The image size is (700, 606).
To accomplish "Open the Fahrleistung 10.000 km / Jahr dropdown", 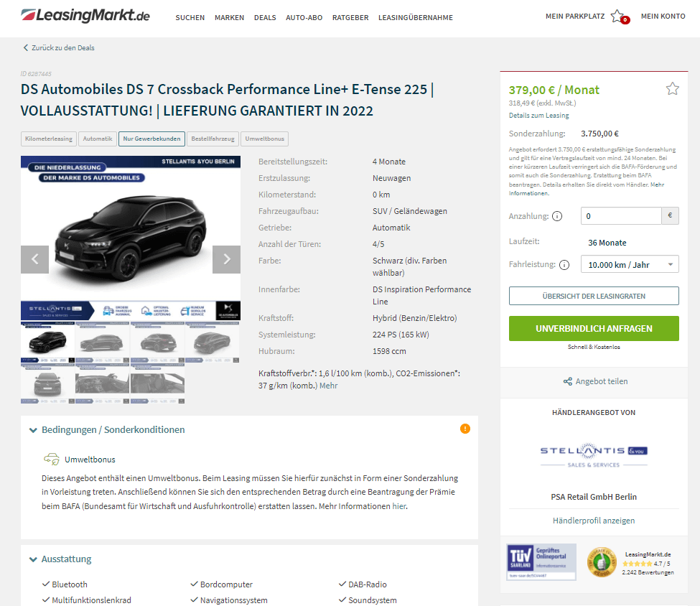I will click(x=630, y=264).
